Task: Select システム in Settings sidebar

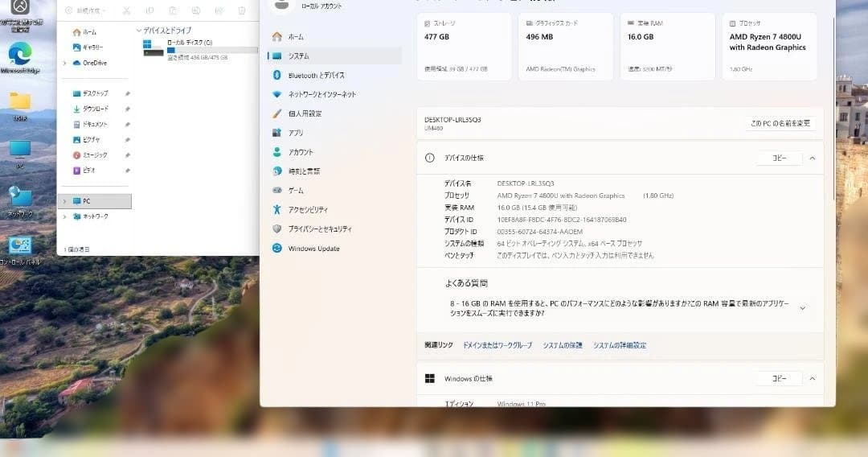Action: click(334, 56)
